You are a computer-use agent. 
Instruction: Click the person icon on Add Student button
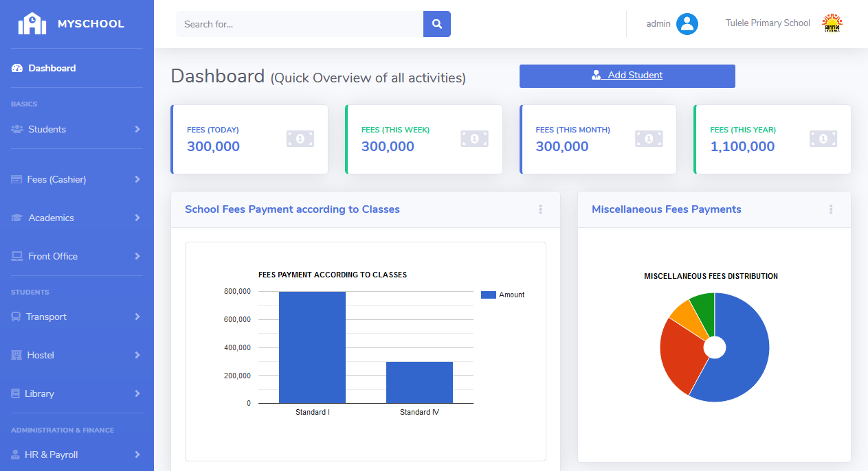(597, 75)
